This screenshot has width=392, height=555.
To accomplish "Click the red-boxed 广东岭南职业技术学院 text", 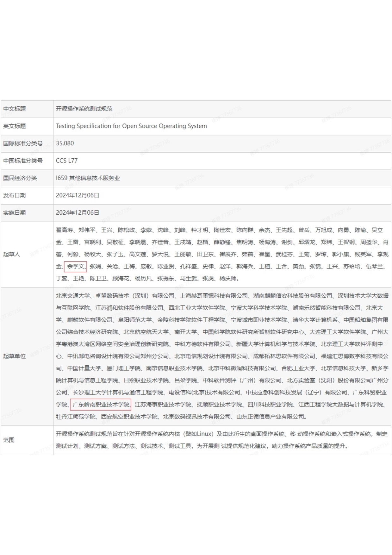I will tap(101, 405).
